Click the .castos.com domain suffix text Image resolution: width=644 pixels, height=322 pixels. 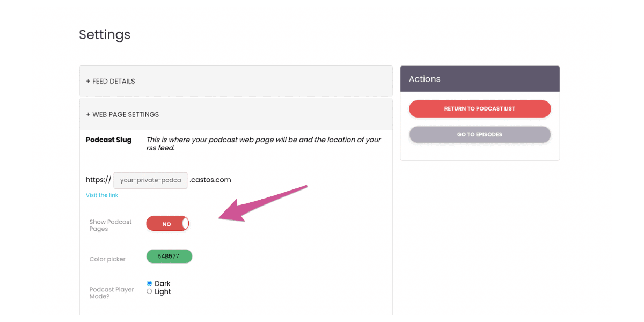(210, 180)
